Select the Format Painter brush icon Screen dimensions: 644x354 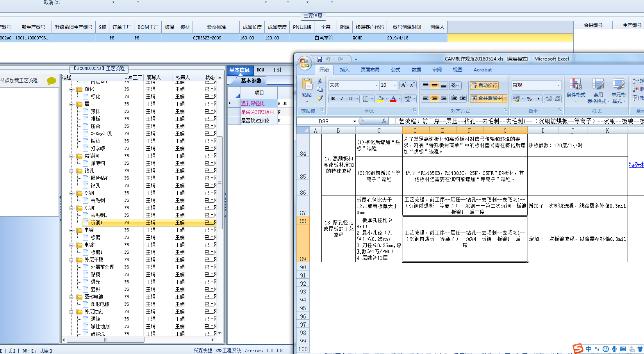[320, 98]
